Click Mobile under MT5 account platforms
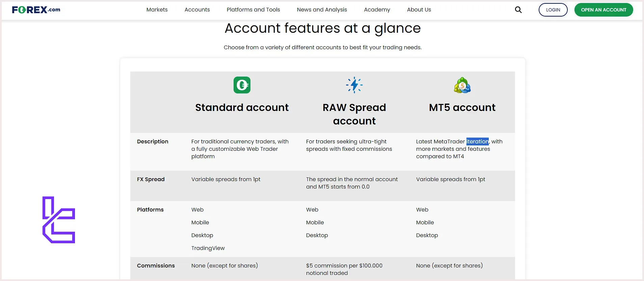Viewport: 644px width, 281px height. [425, 223]
